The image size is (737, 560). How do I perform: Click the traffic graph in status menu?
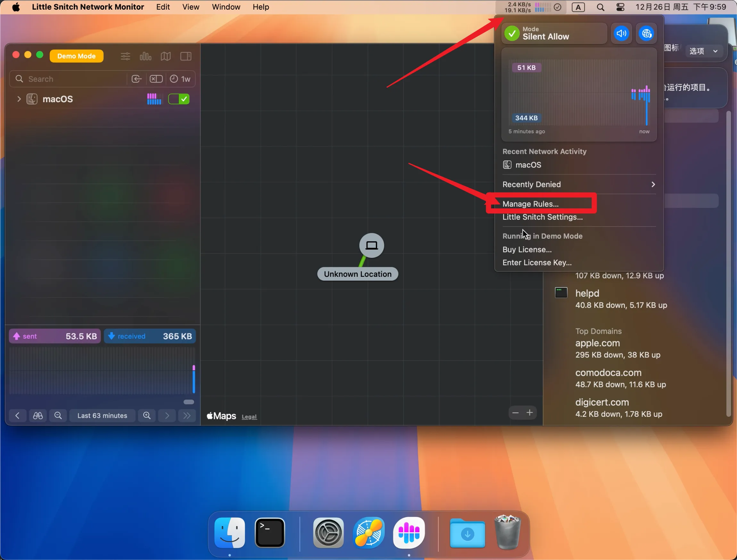(579, 95)
